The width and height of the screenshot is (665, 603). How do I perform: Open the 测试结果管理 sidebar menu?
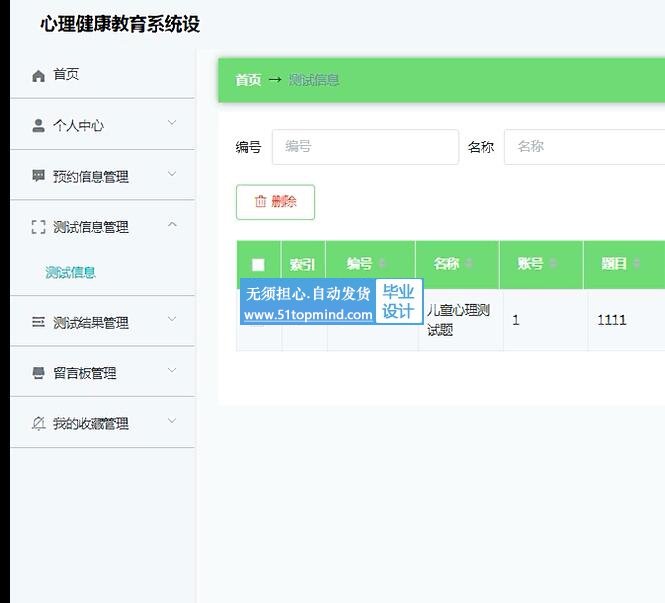tap(103, 322)
